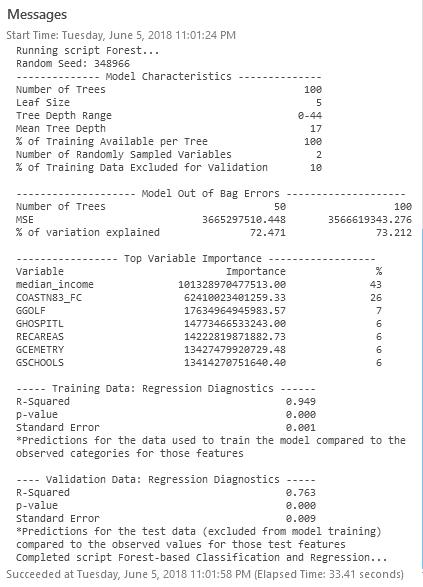423x587 pixels.
Task: Click the vertical scrollbar on right edge
Action: click(422, 401)
